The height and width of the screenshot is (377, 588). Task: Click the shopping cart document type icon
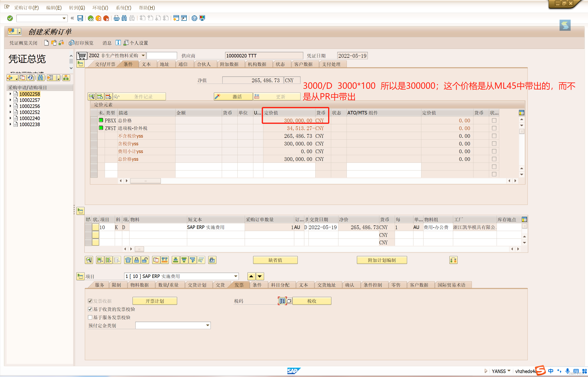82,56
